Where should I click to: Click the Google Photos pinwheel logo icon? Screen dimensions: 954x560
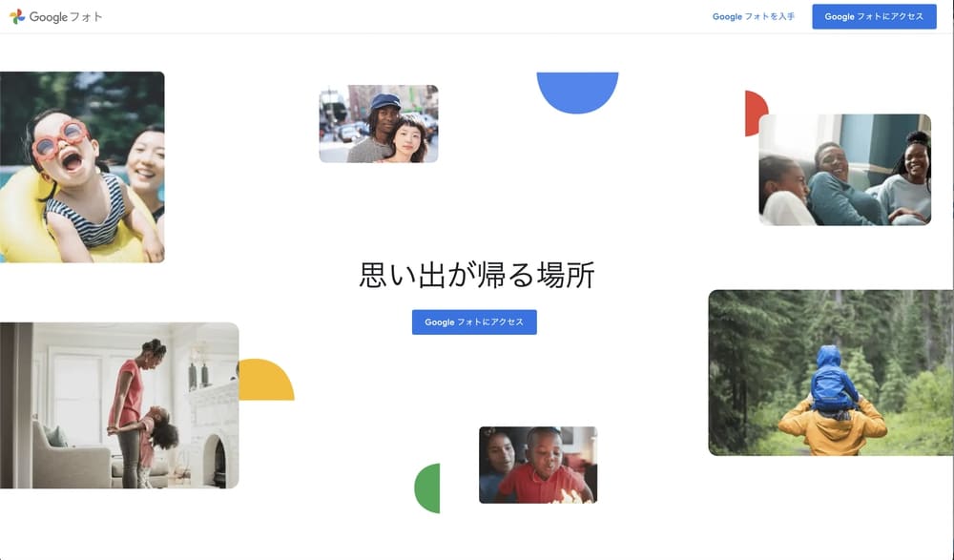coord(17,16)
